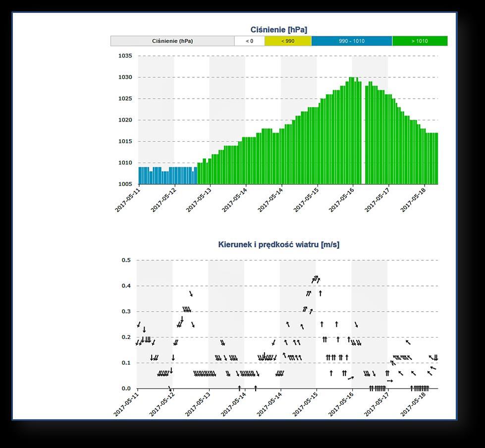Click the last green pressure bar at chart end

437,159
